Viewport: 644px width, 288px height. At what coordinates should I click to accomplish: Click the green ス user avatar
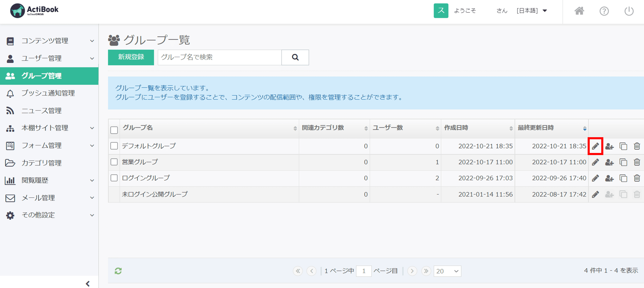pos(441,11)
